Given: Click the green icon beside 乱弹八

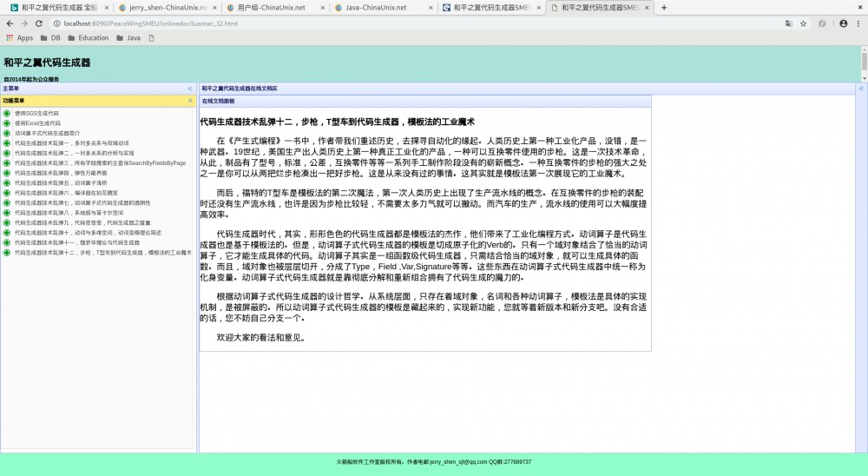Looking at the screenshot, I should [x=7, y=213].
